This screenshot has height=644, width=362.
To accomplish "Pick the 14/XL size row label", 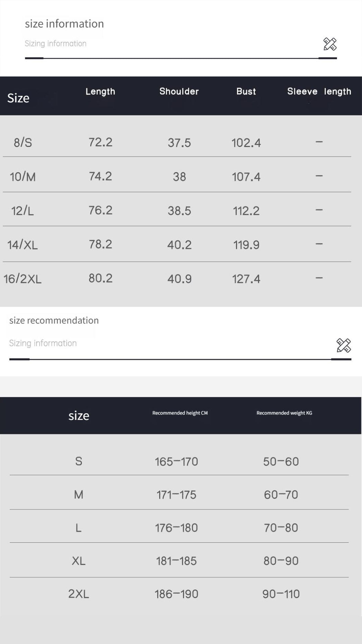I will tap(23, 245).
